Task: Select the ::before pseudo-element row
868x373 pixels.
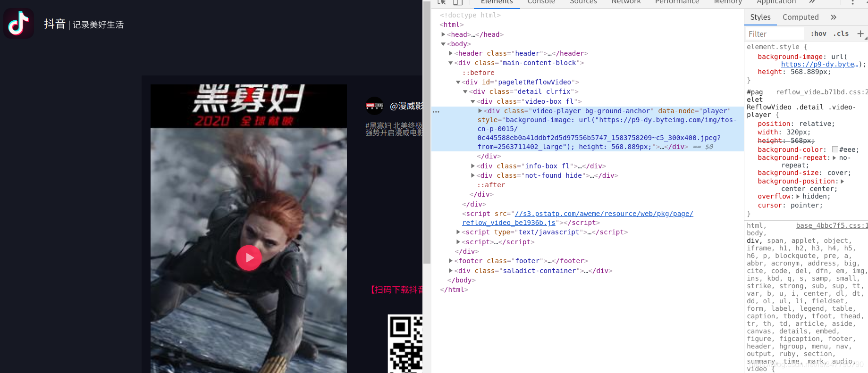Action: [x=478, y=73]
